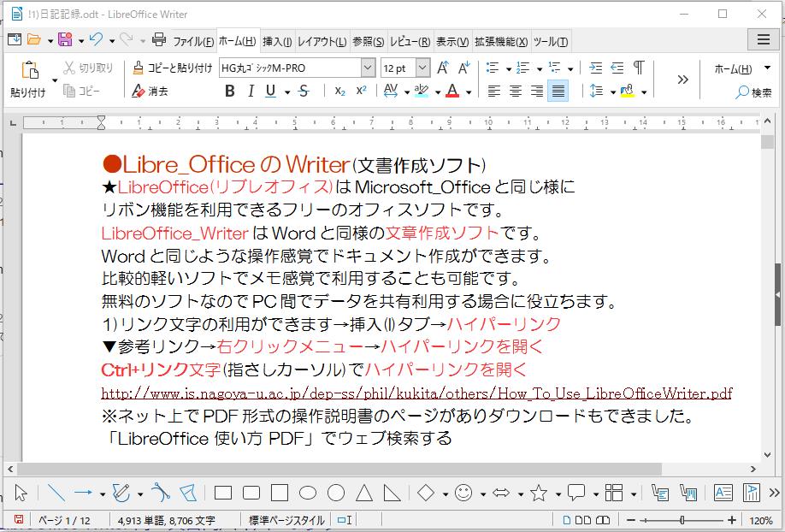This screenshot has width=785, height=532.
Task: Open the font name dropdown HG丸ゴシックM-PRO
Action: pos(368,68)
